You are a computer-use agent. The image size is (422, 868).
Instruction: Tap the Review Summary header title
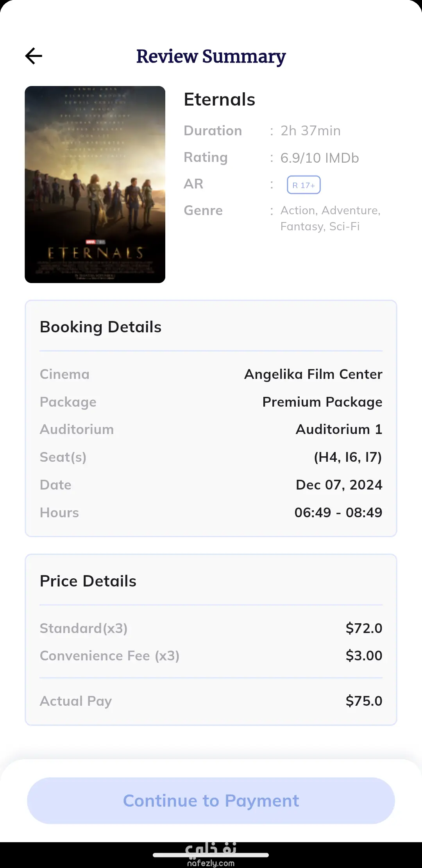[211, 56]
